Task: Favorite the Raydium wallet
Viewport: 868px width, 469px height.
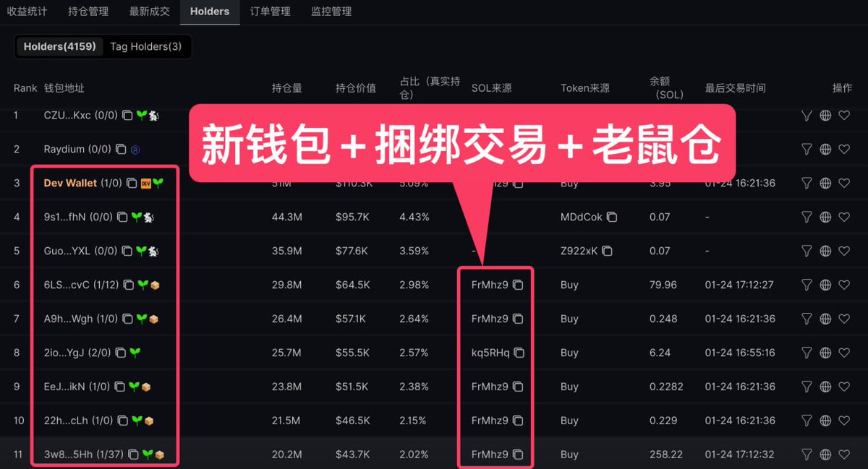Action: tap(844, 149)
